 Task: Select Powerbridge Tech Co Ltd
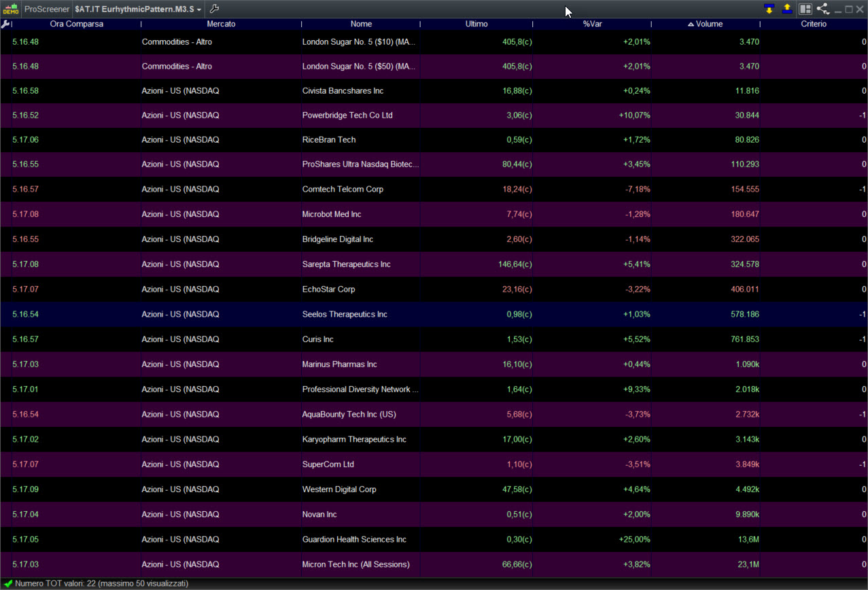347,116
